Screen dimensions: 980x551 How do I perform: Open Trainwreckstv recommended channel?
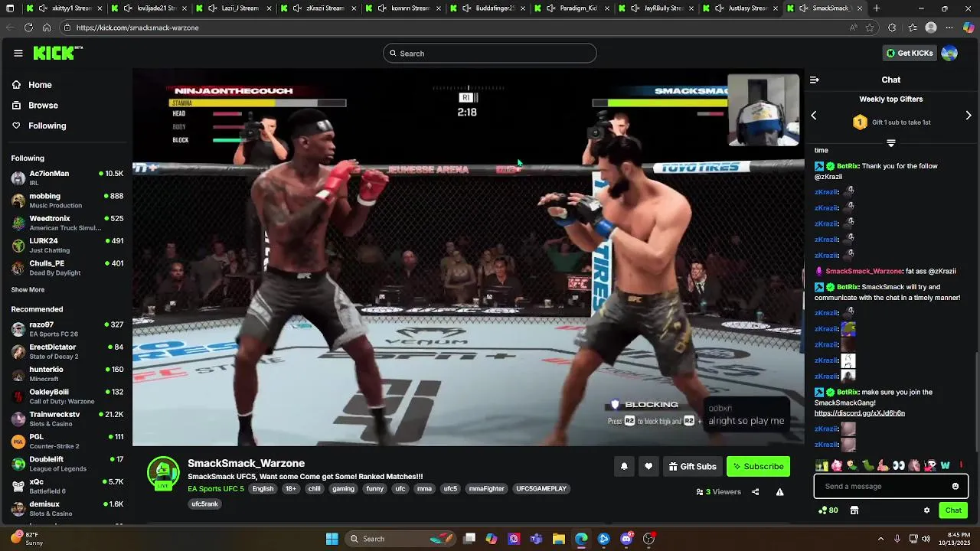tap(67, 419)
